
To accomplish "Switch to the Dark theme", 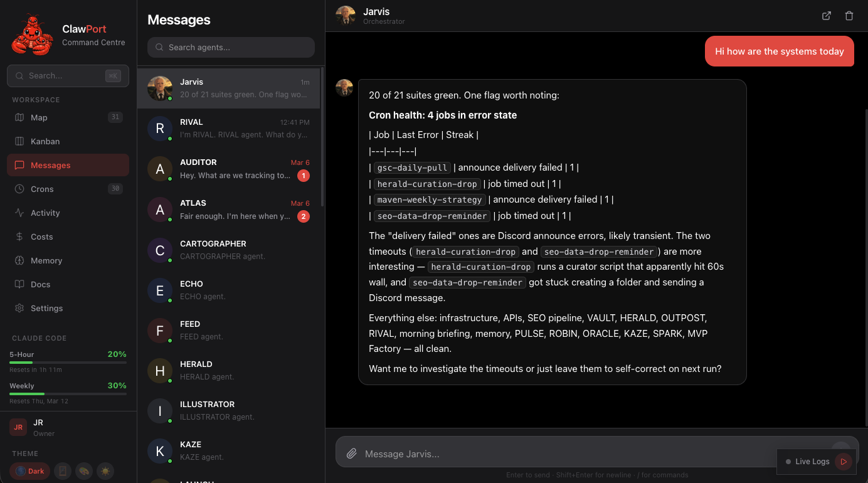I will pos(29,471).
